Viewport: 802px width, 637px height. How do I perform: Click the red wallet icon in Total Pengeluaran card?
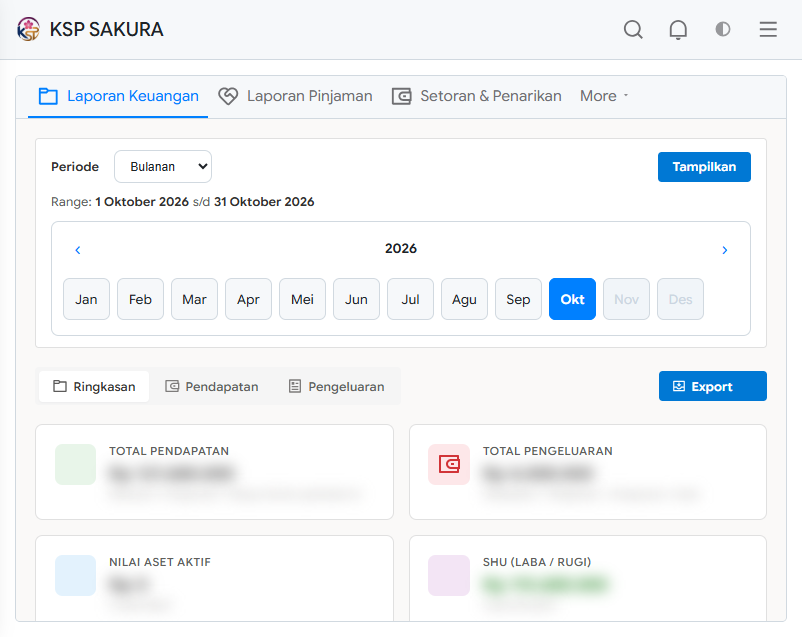point(449,465)
